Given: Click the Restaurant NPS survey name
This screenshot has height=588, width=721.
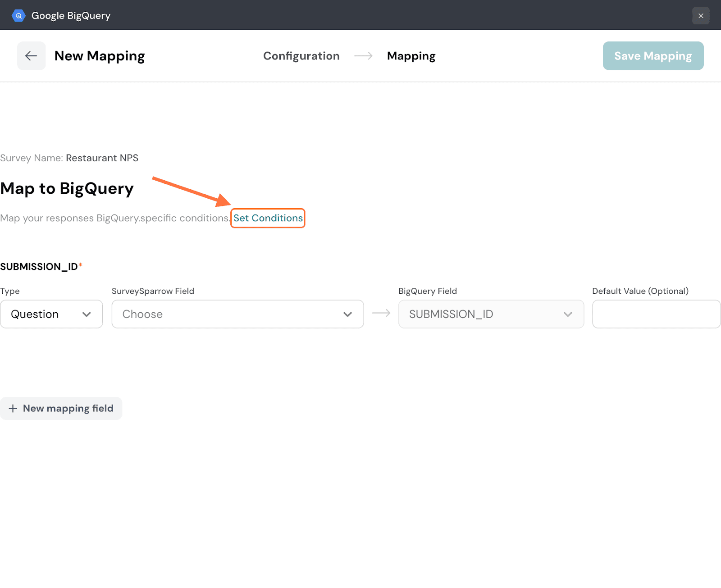Looking at the screenshot, I should [102, 158].
